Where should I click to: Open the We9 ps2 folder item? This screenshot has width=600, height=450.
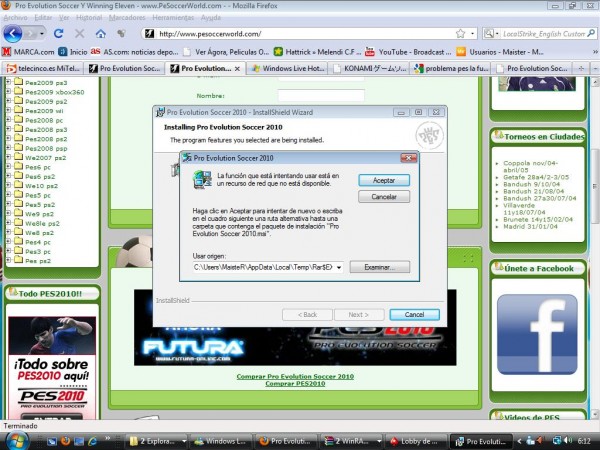39,214
